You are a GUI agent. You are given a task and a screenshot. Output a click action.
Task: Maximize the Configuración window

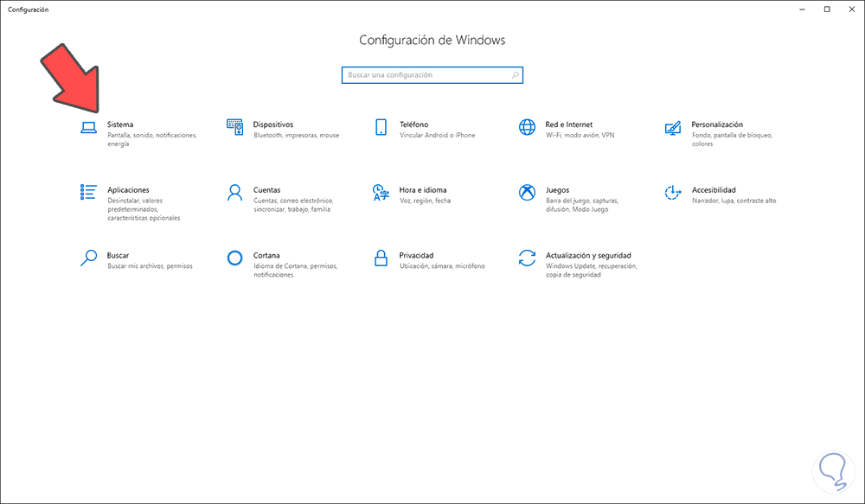pos(826,9)
